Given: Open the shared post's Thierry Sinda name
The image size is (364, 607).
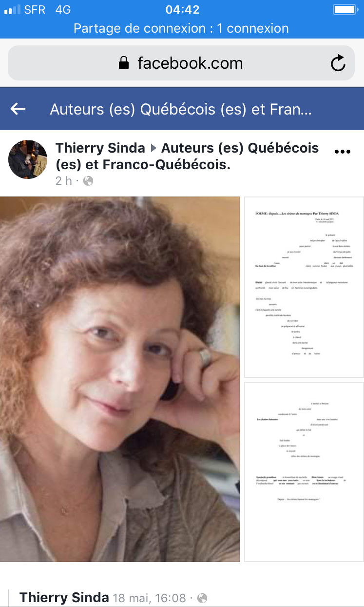Looking at the screenshot, I should (64, 597).
